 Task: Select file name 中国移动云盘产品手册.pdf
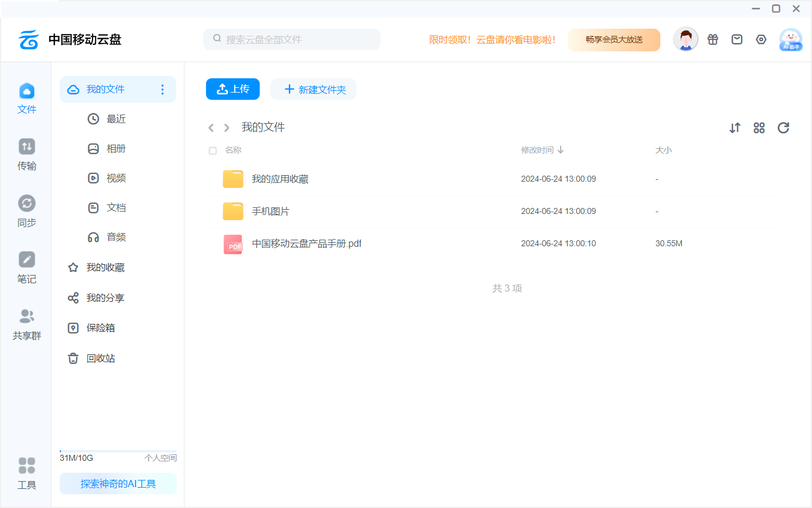307,244
